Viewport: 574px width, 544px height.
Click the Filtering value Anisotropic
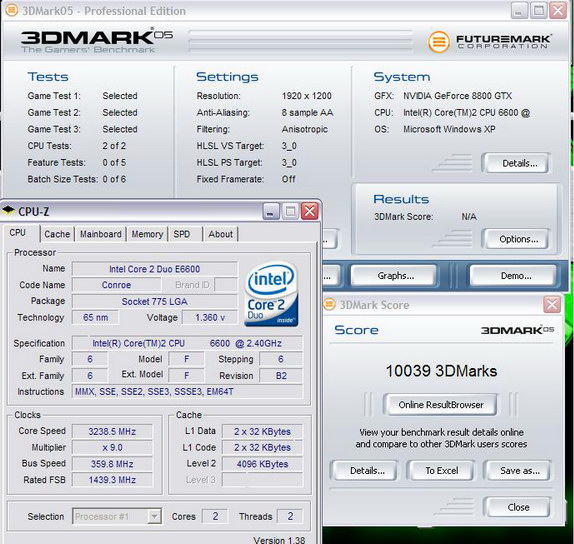pos(305,129)
